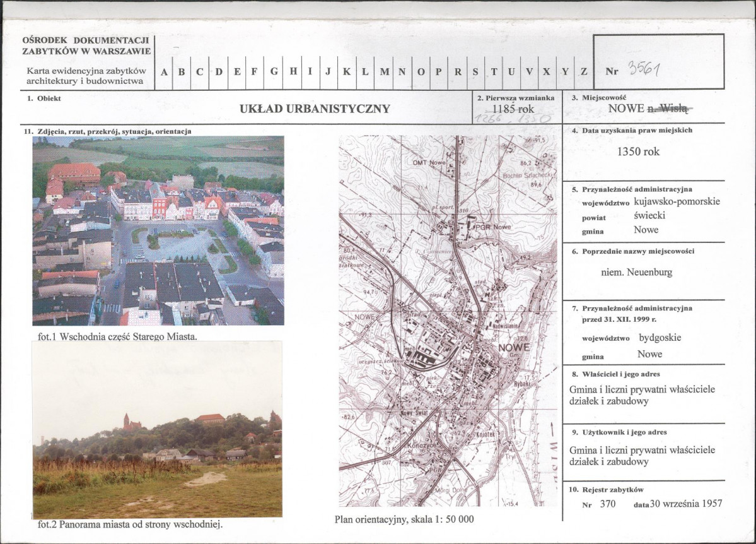Click the letter B index box
This screenshot has width=756, height=544.
point(182,72)
